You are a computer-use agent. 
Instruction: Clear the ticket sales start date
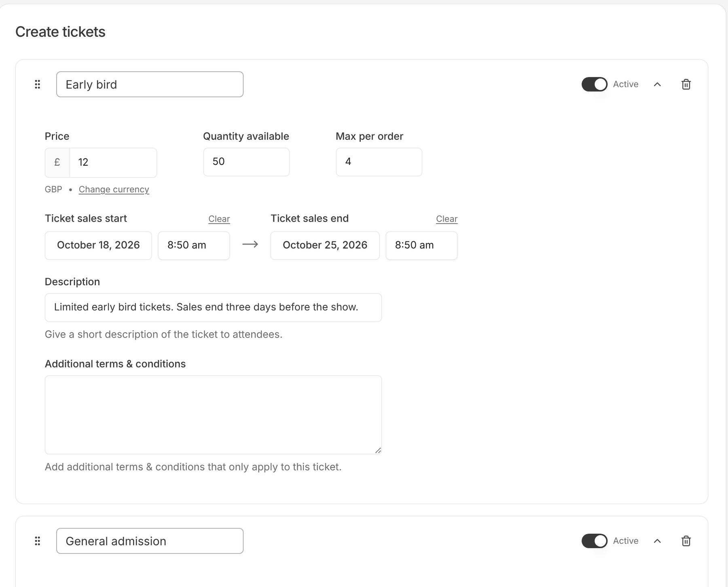219,219
